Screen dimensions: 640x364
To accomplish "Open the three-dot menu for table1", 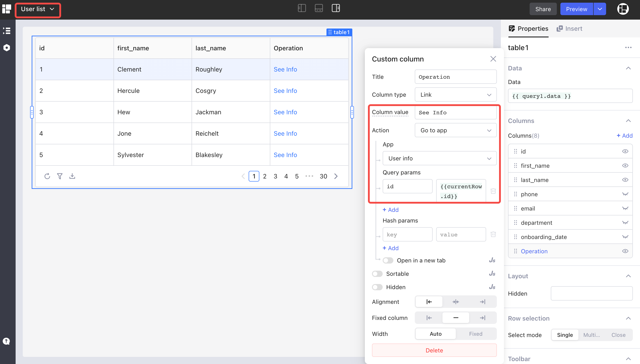I will coord(628,47).
